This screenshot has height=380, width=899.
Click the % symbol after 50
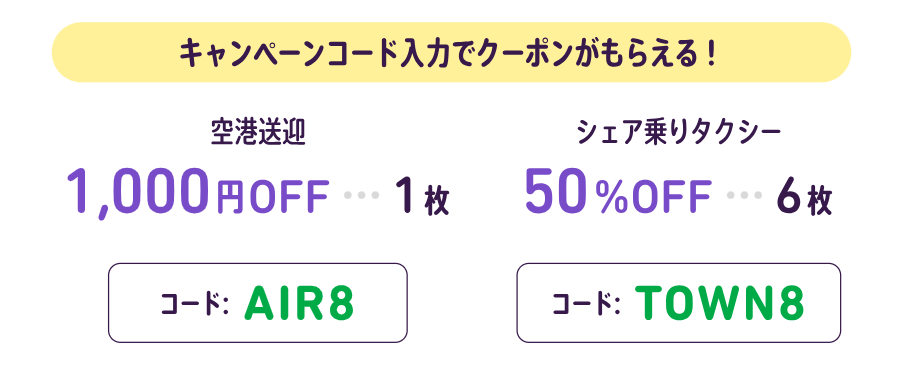(611, 198)
